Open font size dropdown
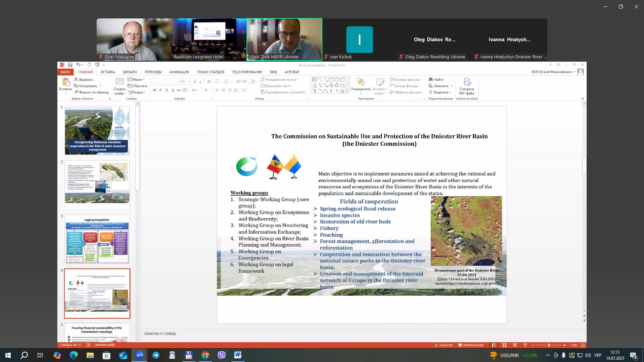This screenshot has height=362, width=644. 190,82
